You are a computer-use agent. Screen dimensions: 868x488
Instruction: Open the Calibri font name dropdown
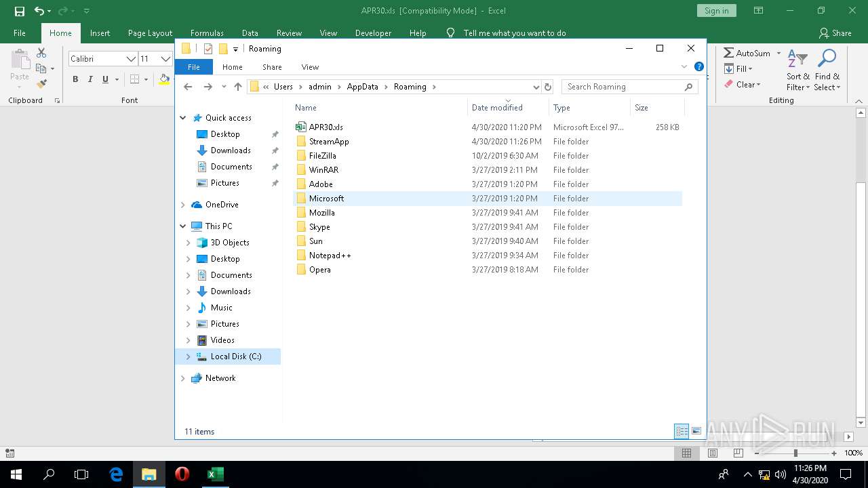click(131, 59)
